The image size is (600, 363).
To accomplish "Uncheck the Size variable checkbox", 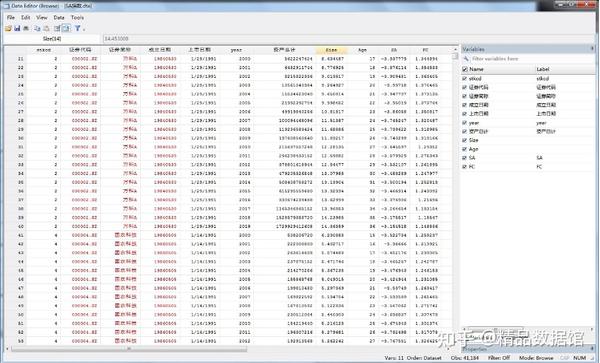I will point(465,140).
